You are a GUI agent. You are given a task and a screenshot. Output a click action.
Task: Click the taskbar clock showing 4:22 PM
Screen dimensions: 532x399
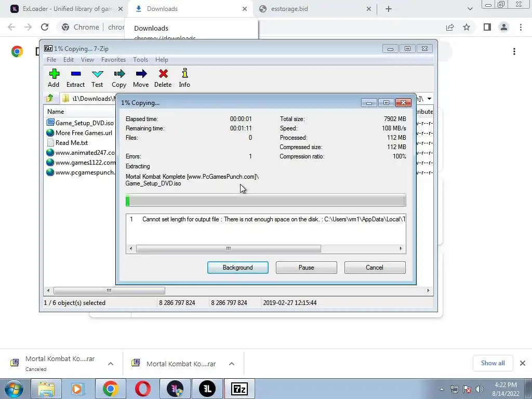pos(506,389)
